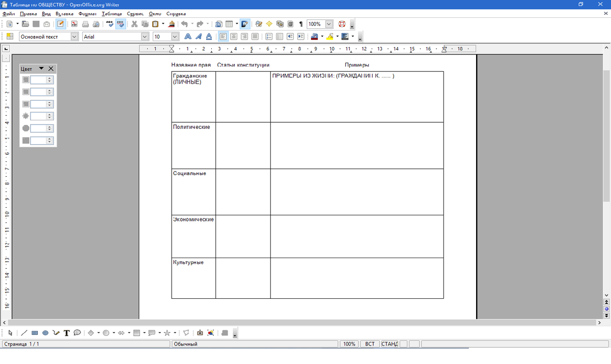This screenshot has height=364, width=611.
Task: Click the Callouts tool icon
Action: pyautogui.click(x=77, y=333)
